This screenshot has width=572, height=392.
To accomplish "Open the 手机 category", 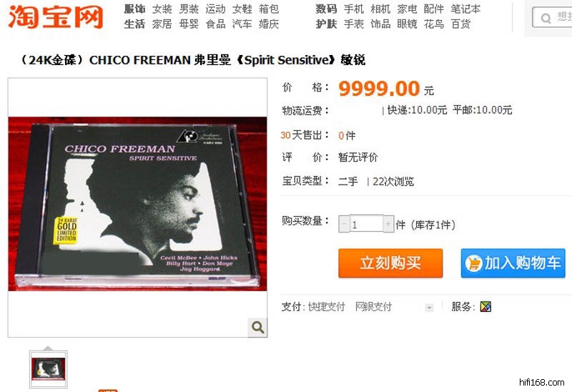I will coord(354,9).
